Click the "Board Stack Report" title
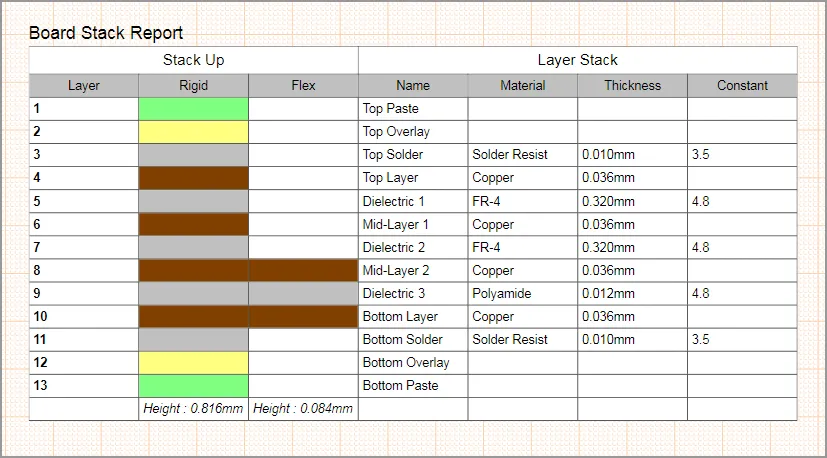This screenshot has width=827, height=458. [x=106, y=33]
